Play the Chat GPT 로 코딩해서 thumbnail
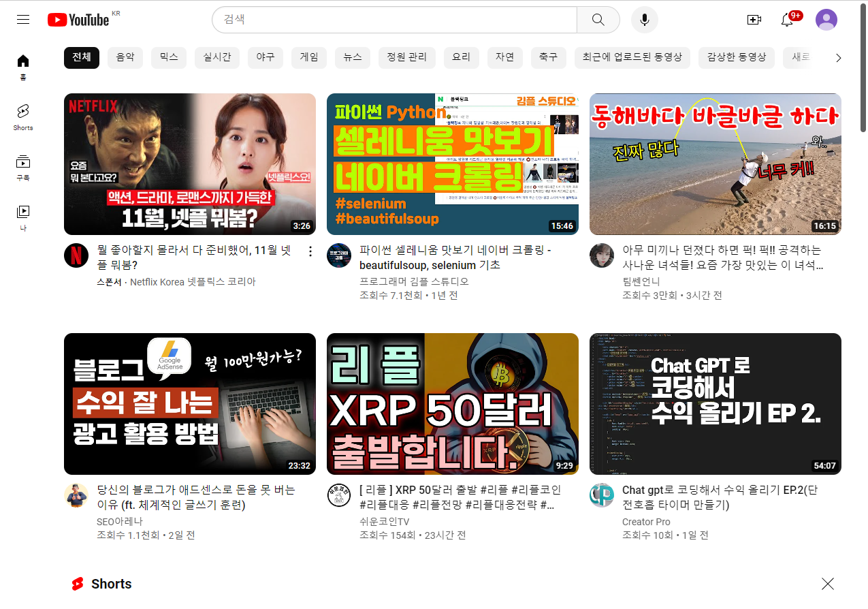This screenshot has height=609, width=868. click(716, 404)
